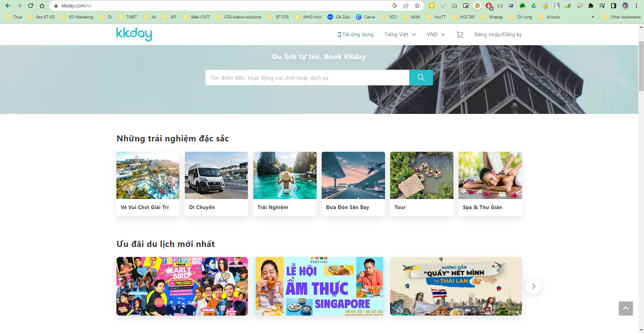Open the shopping cart on KKday header
The image size is (644, 333).
[x=460, y=34]
